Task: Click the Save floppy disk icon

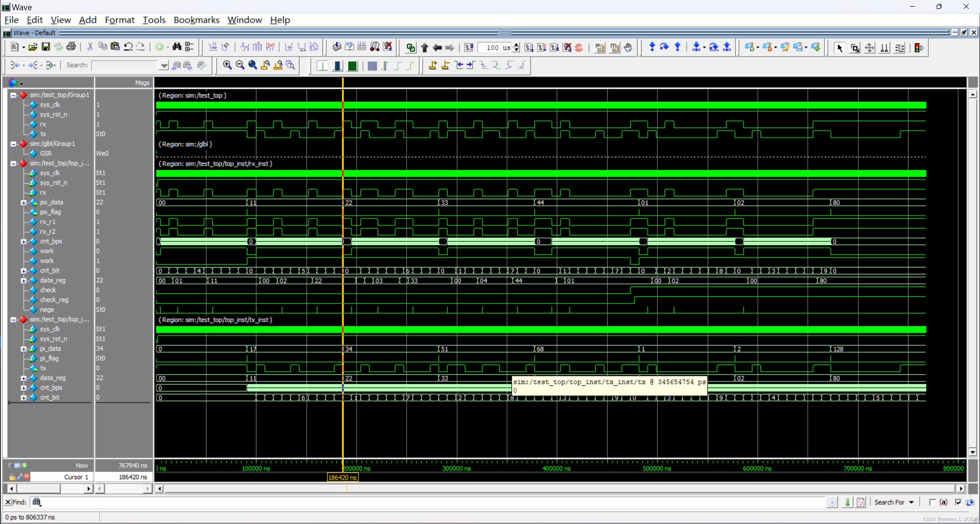Action: point(46,47)
